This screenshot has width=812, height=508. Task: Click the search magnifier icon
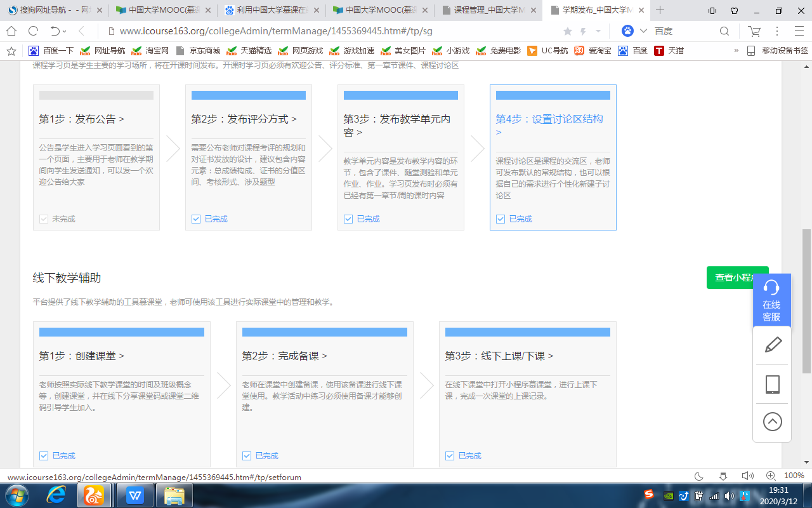(724, 31)
